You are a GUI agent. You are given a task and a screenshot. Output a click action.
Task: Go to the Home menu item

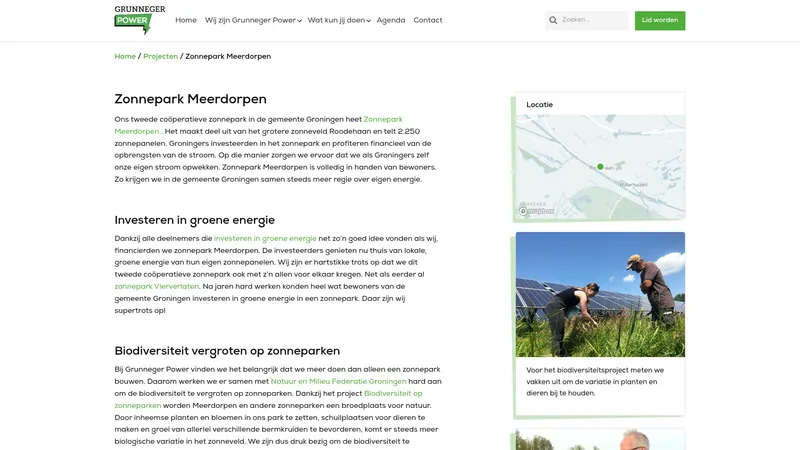click(186, 20)
